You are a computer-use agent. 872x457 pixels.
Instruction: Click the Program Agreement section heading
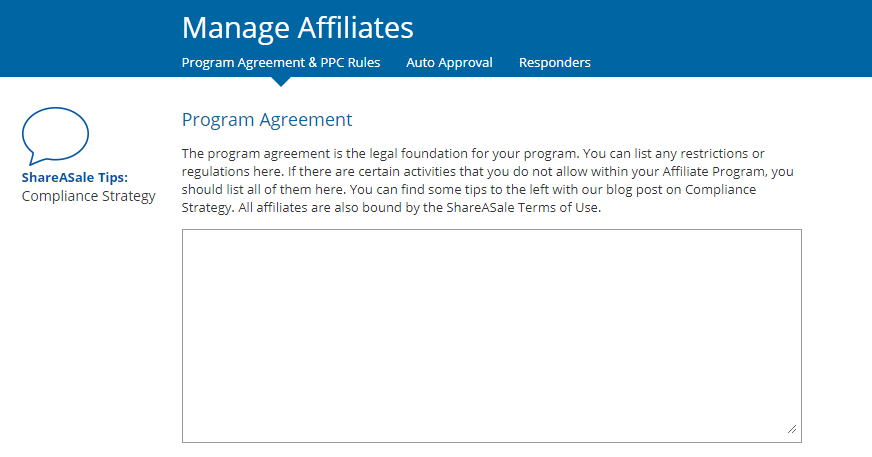267,120
